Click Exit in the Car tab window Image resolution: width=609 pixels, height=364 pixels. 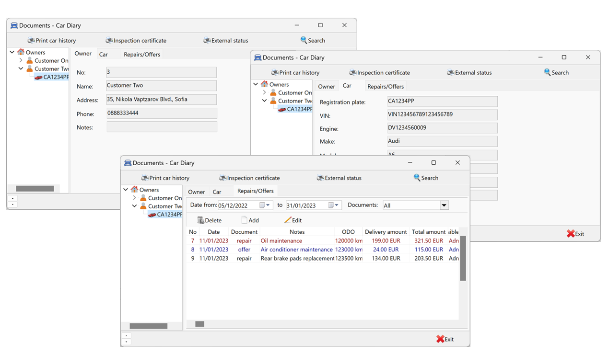575,234
